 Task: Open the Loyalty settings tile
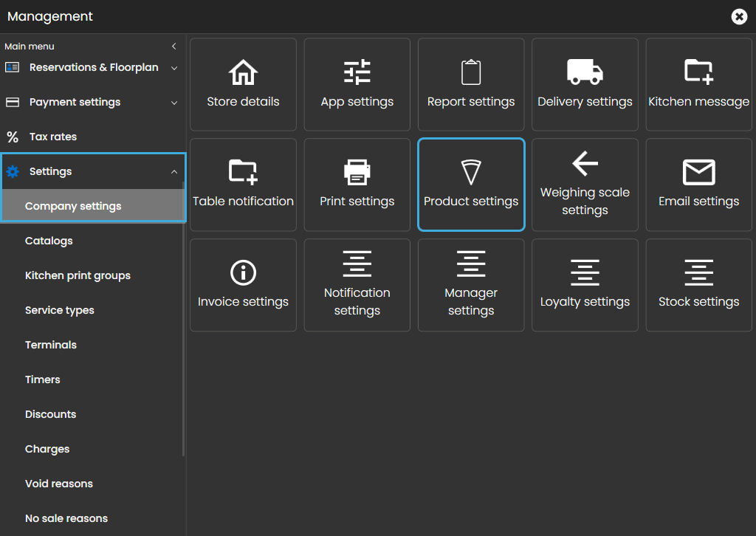tap(585, 285)
